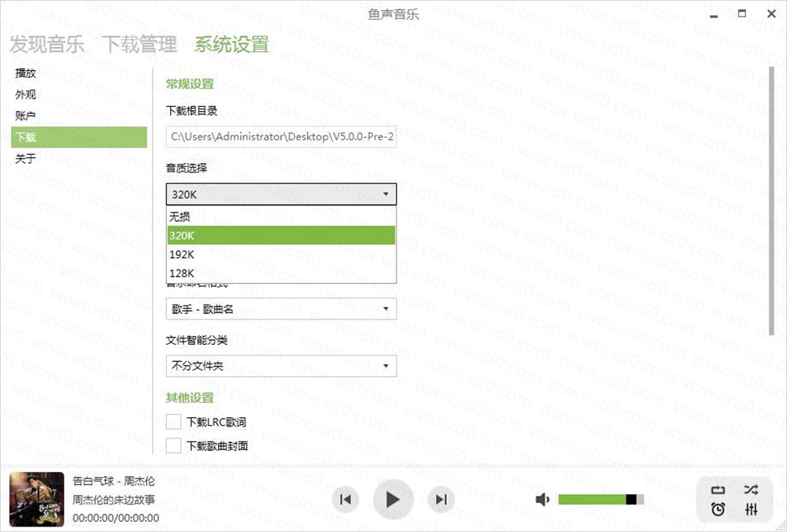Screen dimensions: 787x532
Task: Open the 歌手 - 歌曲名 naming format dropdown
Action: tap(281, 309)
